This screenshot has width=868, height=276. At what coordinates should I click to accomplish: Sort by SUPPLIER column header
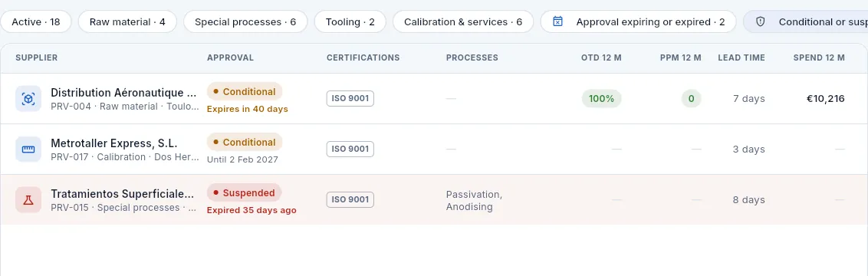point(37,58)
